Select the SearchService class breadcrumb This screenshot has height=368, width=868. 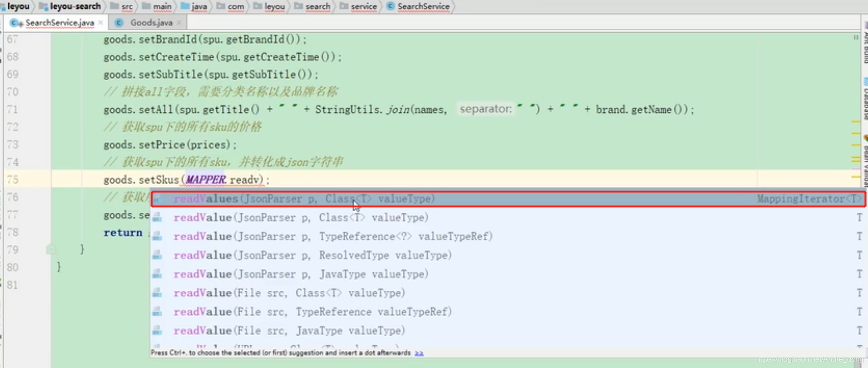pos(423,6)
